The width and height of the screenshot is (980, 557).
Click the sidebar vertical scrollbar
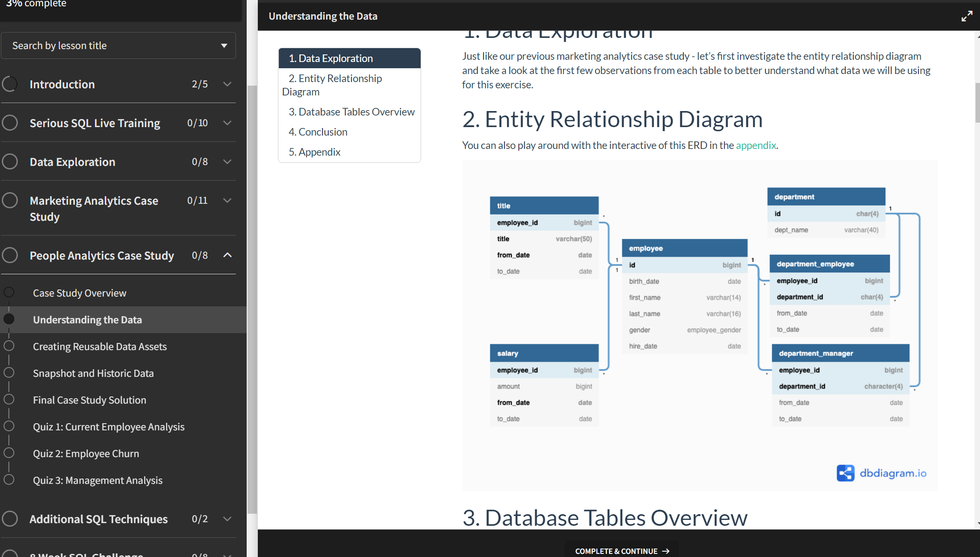252,299
